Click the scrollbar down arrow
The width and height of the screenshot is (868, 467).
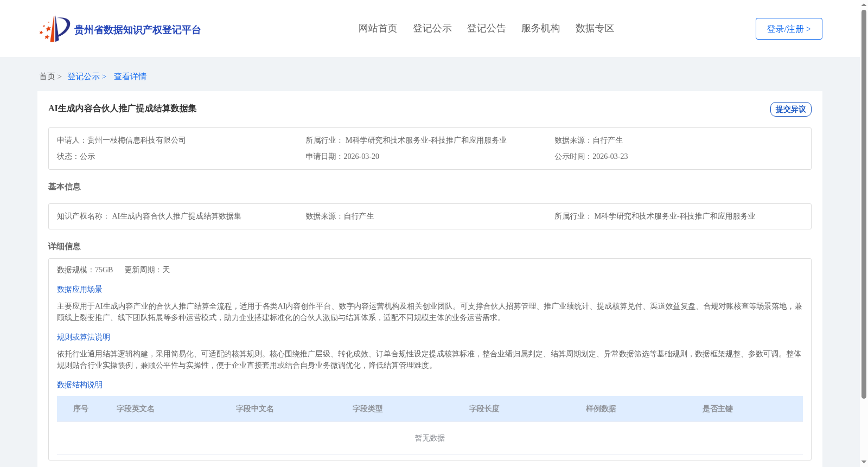864,463
